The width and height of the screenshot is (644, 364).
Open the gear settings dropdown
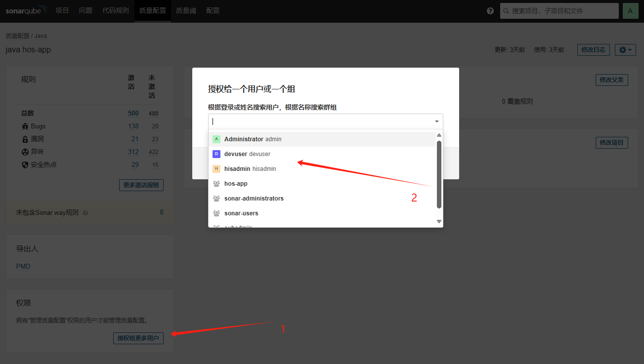(x=625, y=50)
